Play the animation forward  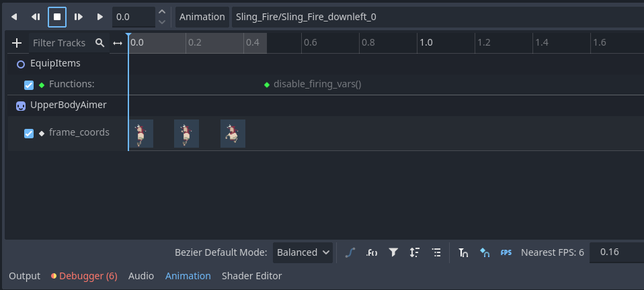(100, 16)
